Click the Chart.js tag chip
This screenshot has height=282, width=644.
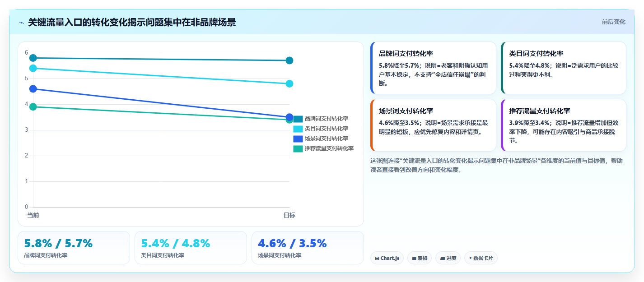click(387, 258)
